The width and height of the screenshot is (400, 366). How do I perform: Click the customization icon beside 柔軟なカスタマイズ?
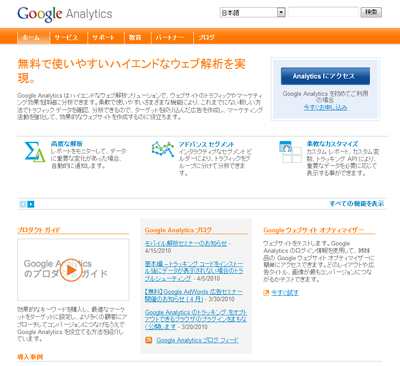pyautogui.click(x=290, y=152)
